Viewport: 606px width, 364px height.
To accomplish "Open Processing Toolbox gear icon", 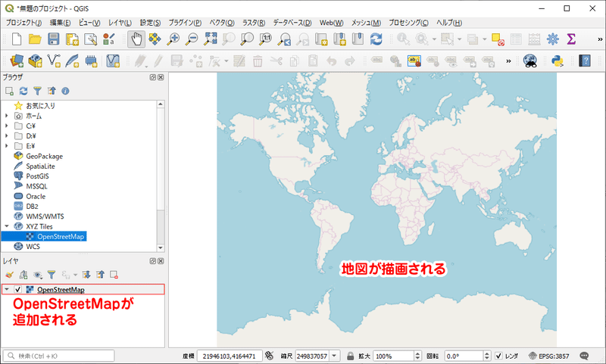I will pos(553,39).
